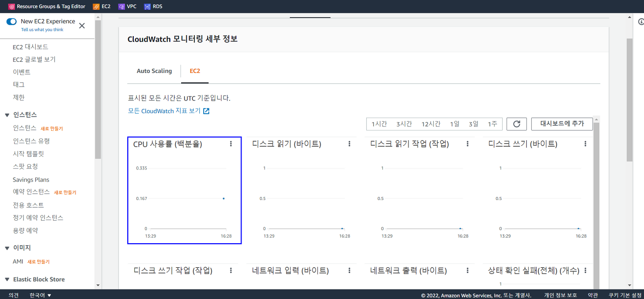Click the 디스크 읽기 (바이트) chart
Image resolution: width=644 pixels, height=299 pixels.
(x=301, y=190)
